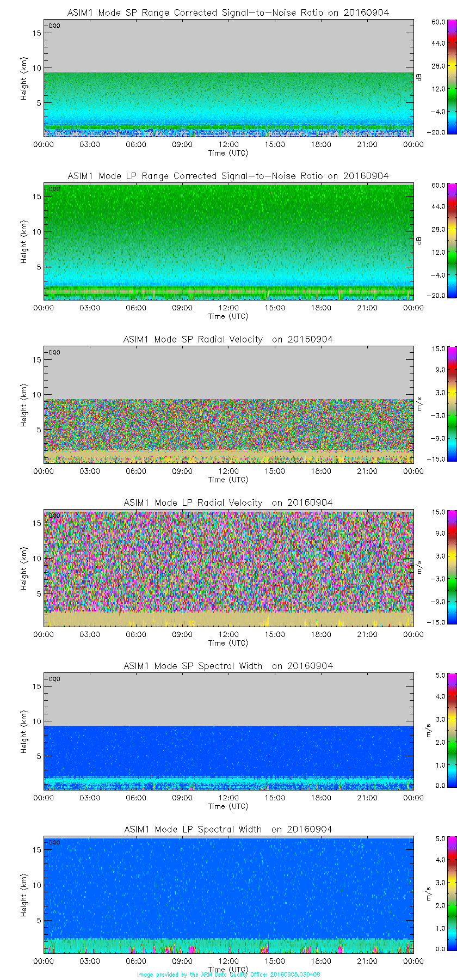Click the Mode SP Spectral Width title

click(228, 666)
